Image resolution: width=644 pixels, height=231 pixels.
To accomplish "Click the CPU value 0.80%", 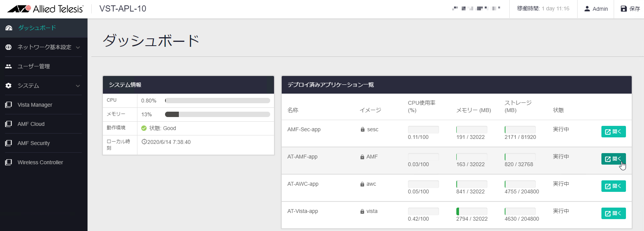I will [x=149, y=101].
